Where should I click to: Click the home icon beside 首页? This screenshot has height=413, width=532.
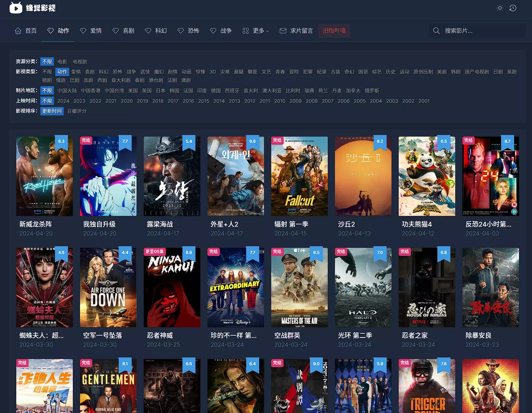point(18,31)
